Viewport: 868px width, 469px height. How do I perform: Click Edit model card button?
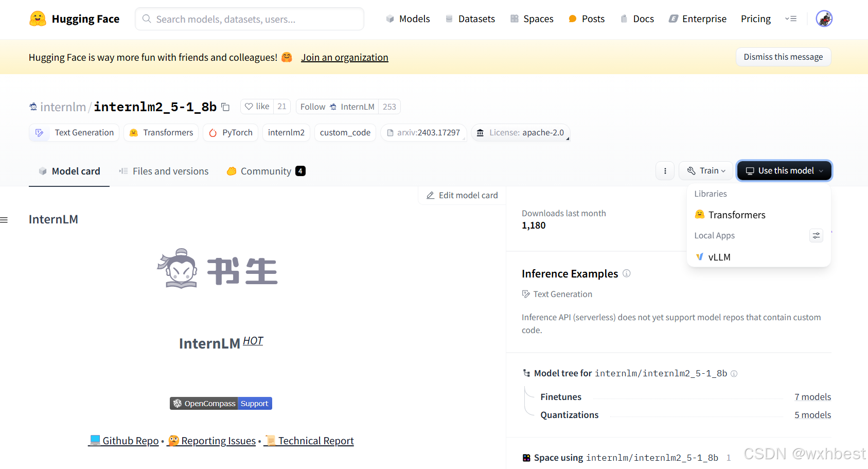462,196
